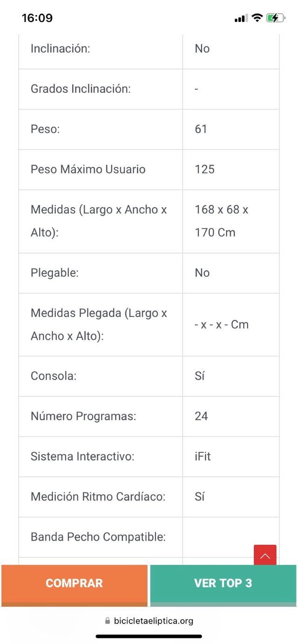Tap the clock showing 16:09

[38, 18]
